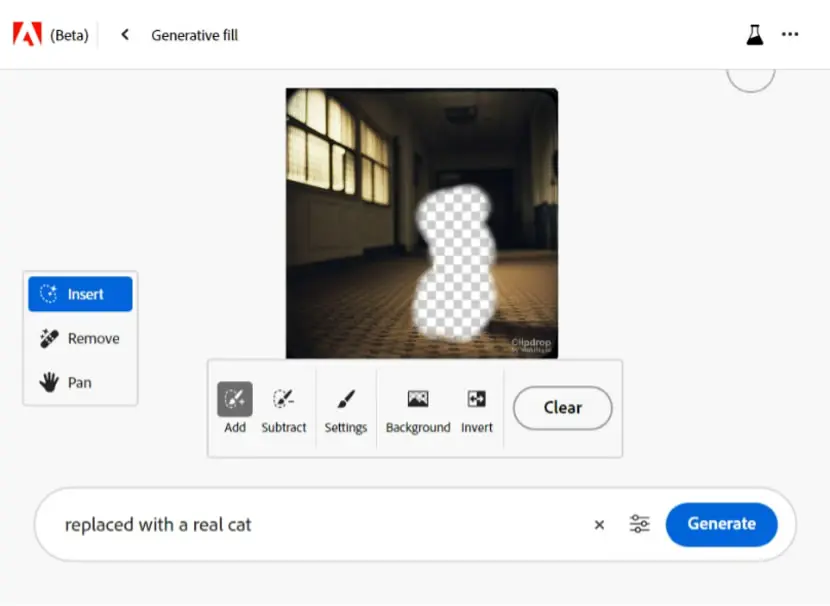Select the Subtract brush tool
The width and height of the screenshot is (830, 606).
[x=284, y=408]
